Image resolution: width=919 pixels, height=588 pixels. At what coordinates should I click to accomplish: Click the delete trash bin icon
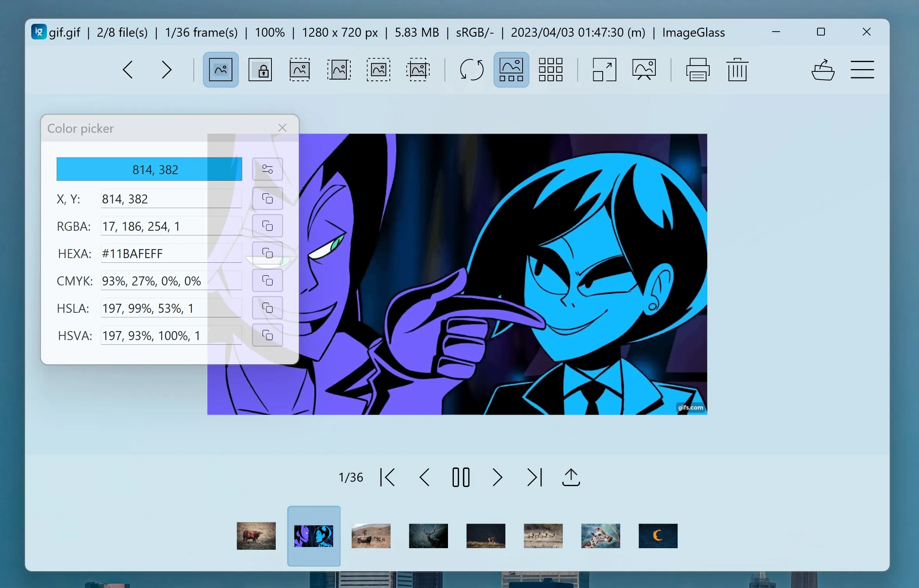(x=737, y=70)
